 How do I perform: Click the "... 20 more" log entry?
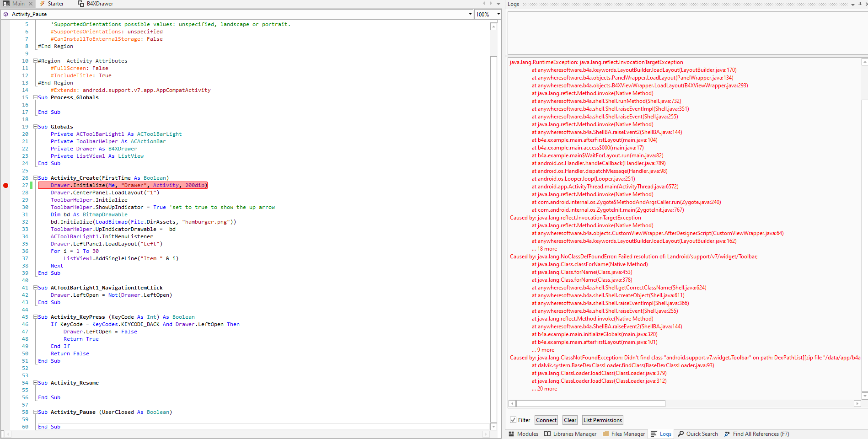[544, 389]
